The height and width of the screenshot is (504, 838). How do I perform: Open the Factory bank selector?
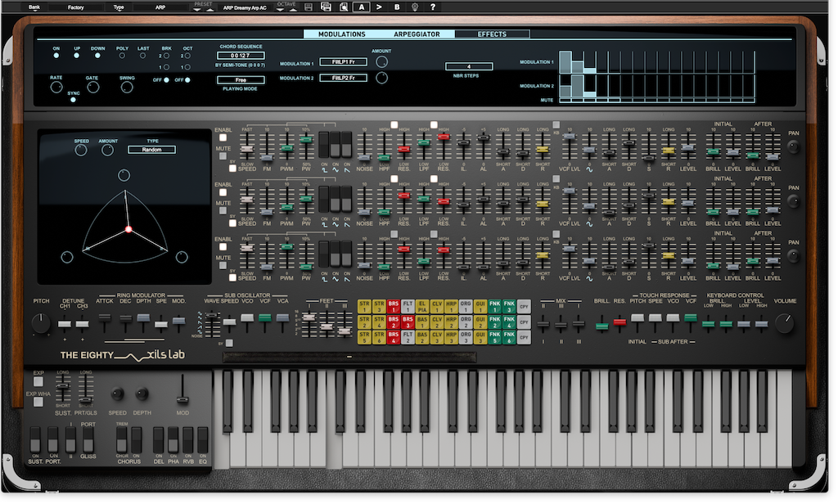point(76,7)
